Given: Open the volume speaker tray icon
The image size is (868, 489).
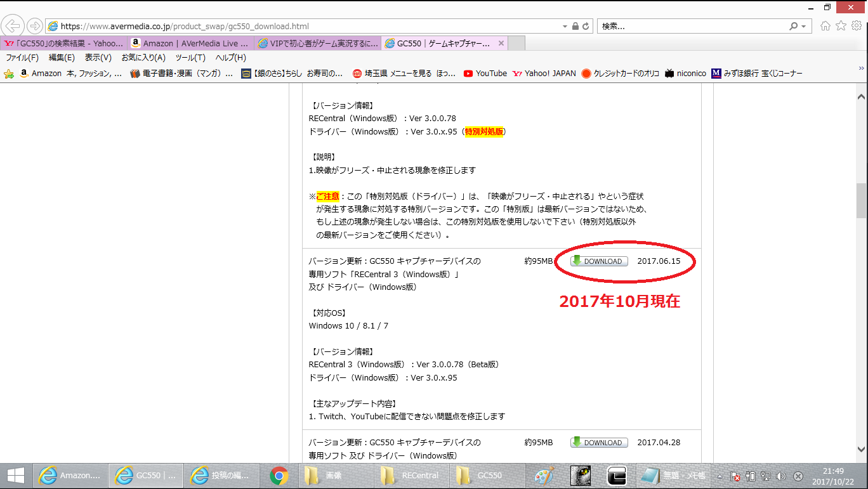Looking at the screenshot, I should pyautogui.click(x=781, y=476).
